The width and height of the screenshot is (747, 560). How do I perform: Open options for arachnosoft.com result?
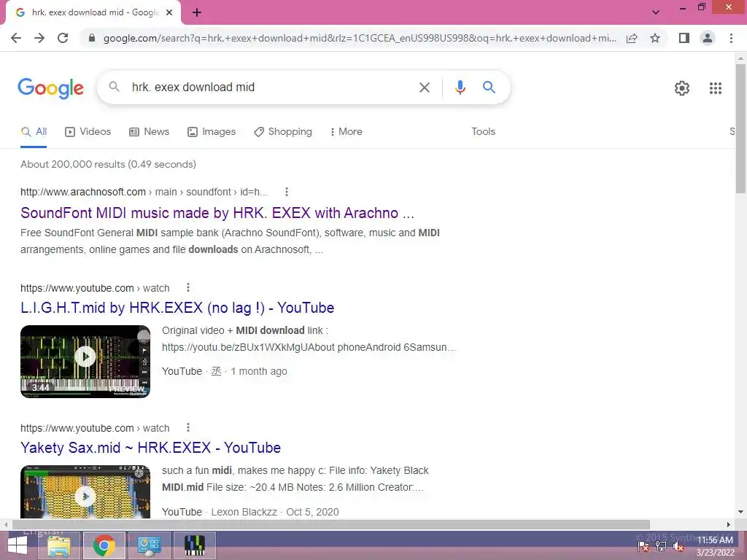pos(286,192)
